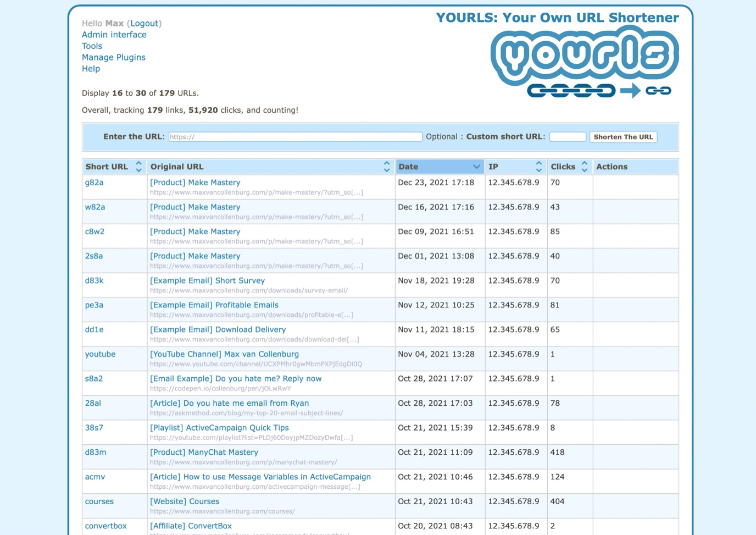Open [Website] Courses link
The image size is (756, 535).
[x=185, y=501]
